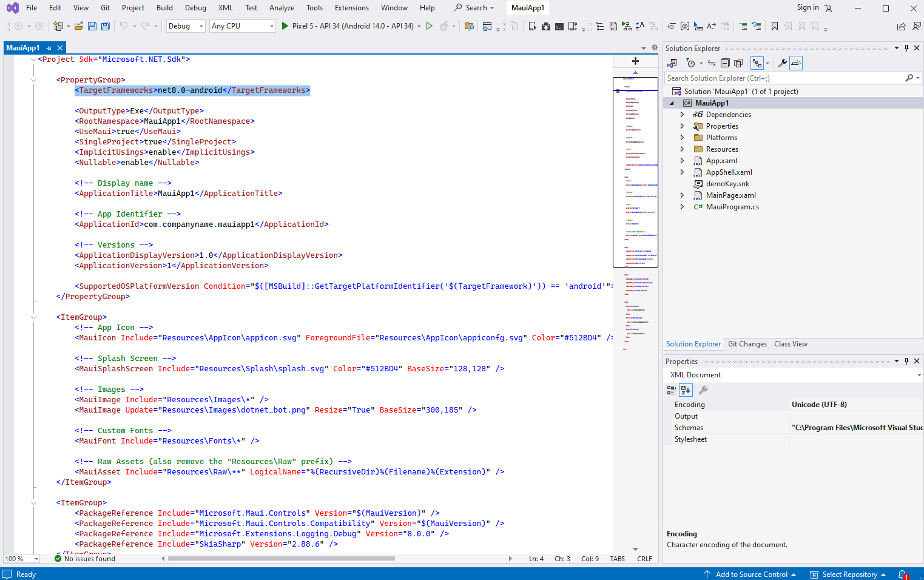Click the bookmark icon in the toolbar
This screenshot has height=580, width=924.
(x=775, y=26)
